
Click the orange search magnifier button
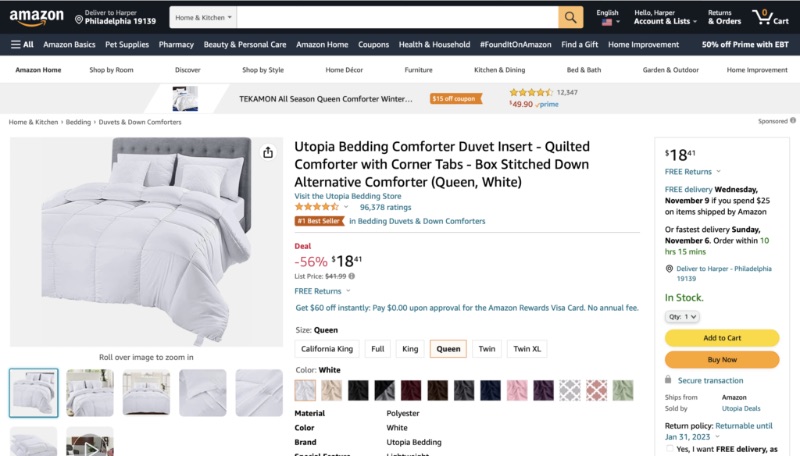(570, 18)
